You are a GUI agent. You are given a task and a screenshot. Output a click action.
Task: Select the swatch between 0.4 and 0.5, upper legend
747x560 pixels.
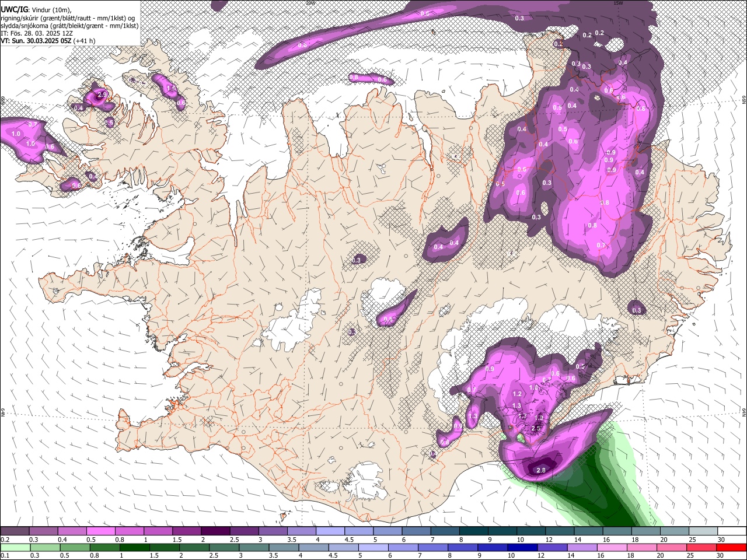pos(72,531)
